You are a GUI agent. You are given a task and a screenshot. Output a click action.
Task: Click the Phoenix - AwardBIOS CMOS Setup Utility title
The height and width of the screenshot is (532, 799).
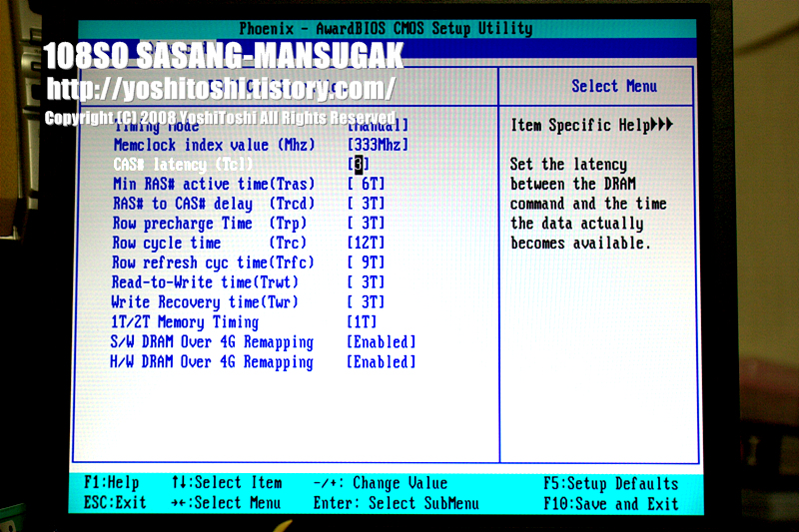pyautogui.click(x=386, y=29)
